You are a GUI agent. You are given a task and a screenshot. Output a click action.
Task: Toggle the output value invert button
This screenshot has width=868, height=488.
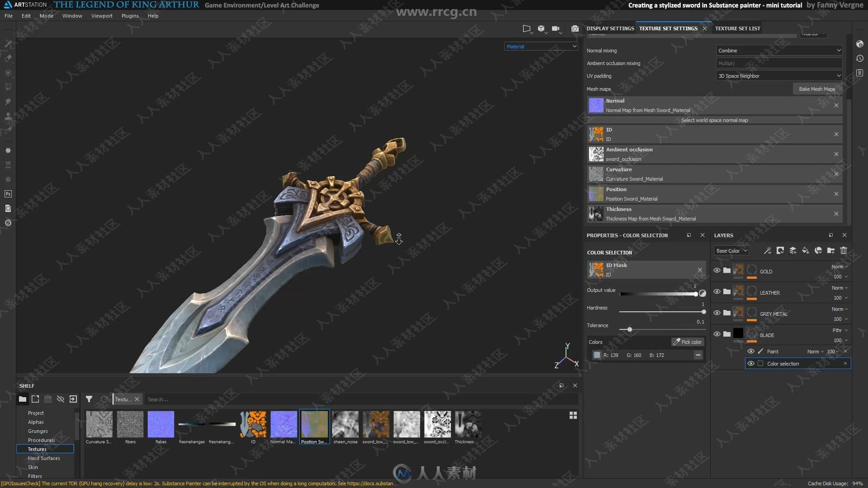pyautogui.click(x=702, y=293)
